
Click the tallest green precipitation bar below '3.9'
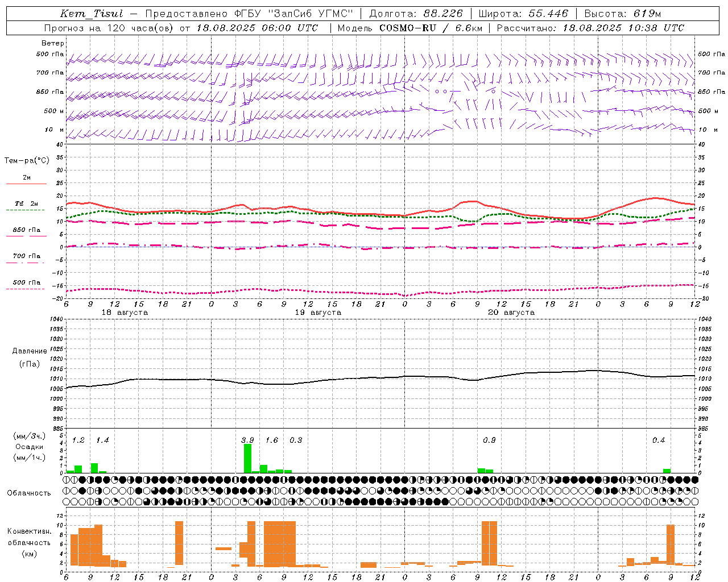pyautogui.click(x=247, y=458)
